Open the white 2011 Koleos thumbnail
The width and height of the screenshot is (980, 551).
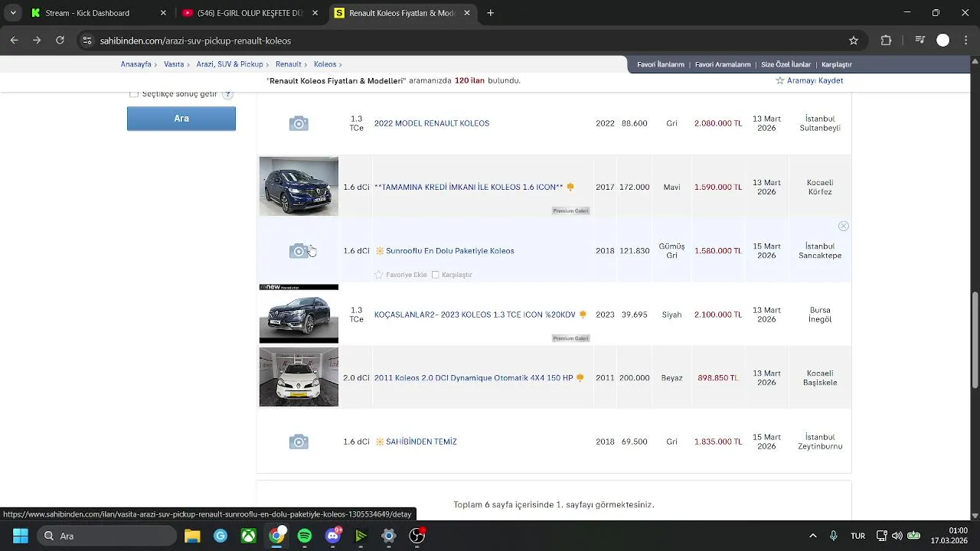pyautogui.click(x=299, y=377)
